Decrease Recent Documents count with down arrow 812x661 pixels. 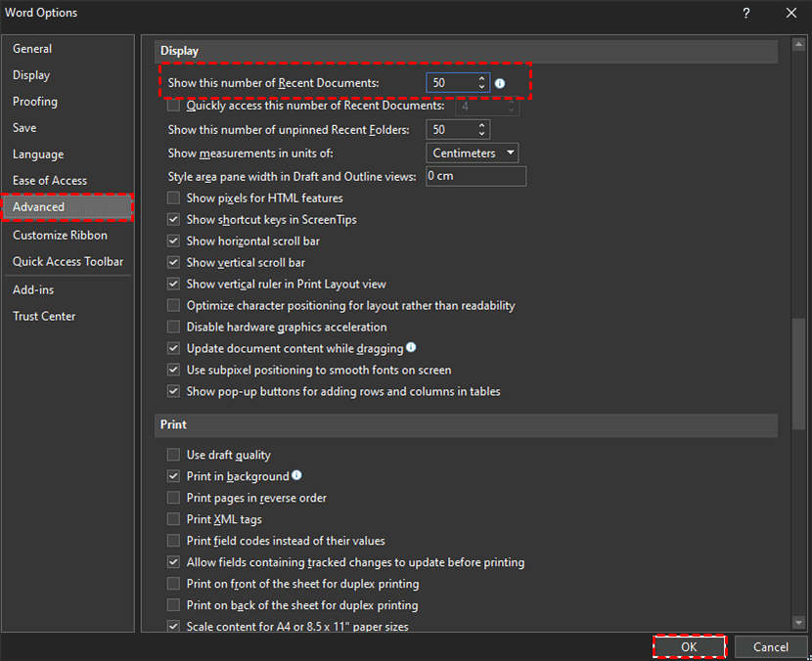pyautogui.click(x=481, y=87)
